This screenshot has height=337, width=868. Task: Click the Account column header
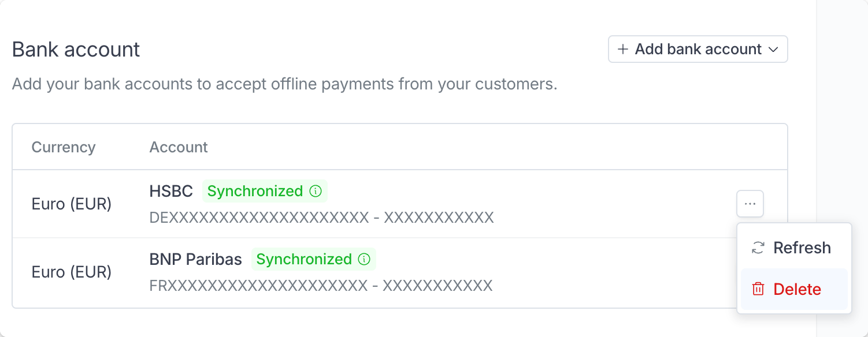tap(179, 147)
